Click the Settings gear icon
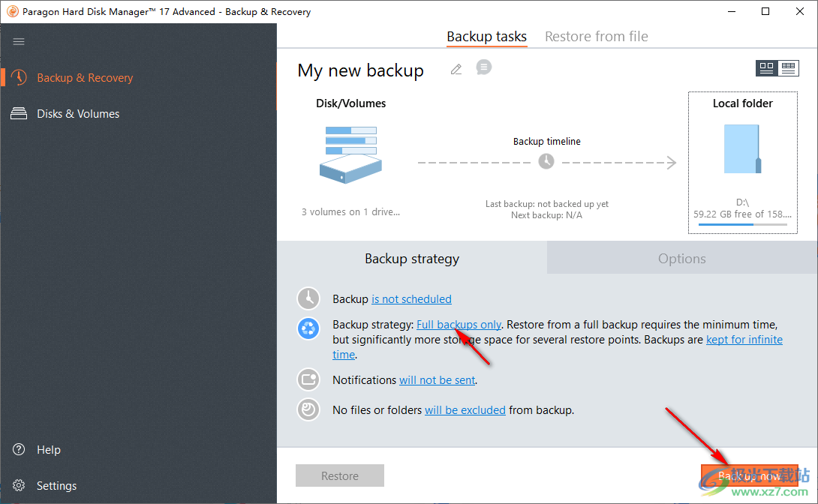Screen dimensions: 818x504 click(19, 485)
